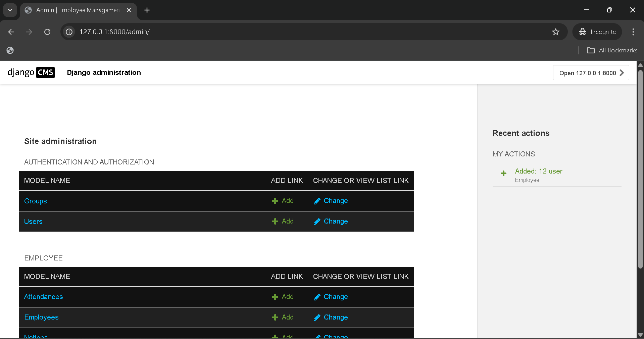Open the Groups model link
Viewport: 644px width, 339px height.
point(35,201)
